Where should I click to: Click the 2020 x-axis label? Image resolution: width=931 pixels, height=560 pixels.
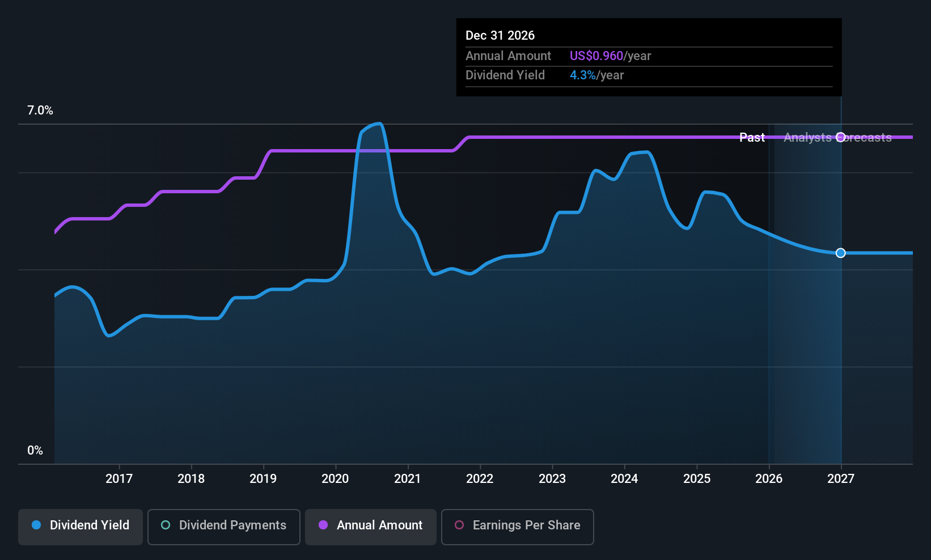click(x=335, y=479)
